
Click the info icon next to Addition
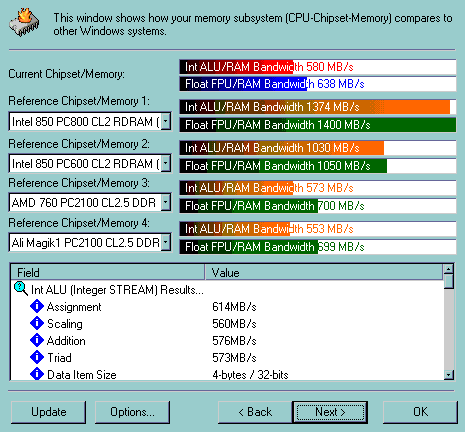click(x=37, y=340)
